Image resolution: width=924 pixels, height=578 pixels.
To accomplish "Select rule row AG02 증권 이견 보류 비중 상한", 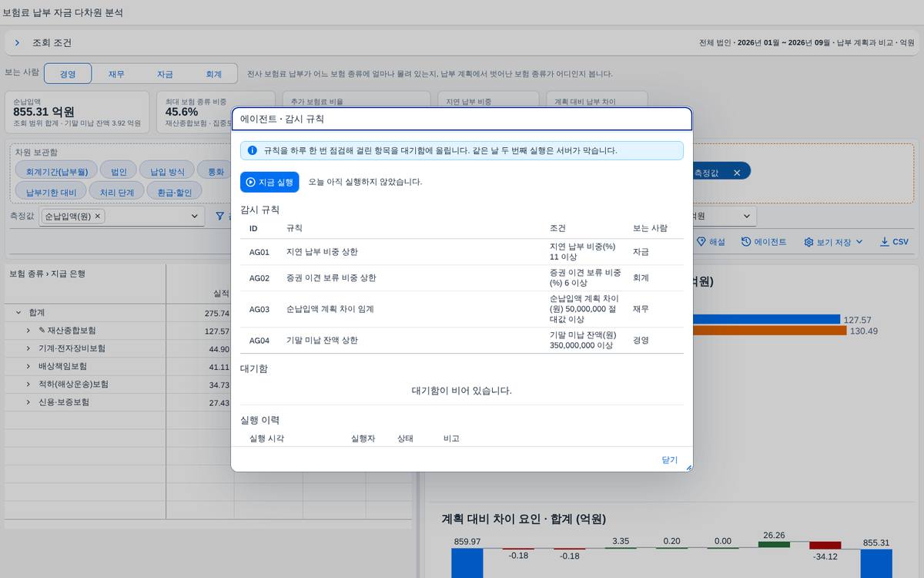I will click(x=462, y=277).
